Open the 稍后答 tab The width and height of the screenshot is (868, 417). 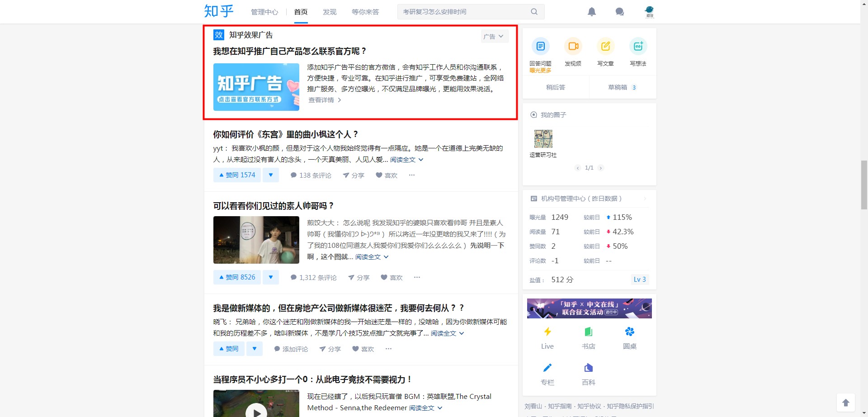tap(556, 87)
